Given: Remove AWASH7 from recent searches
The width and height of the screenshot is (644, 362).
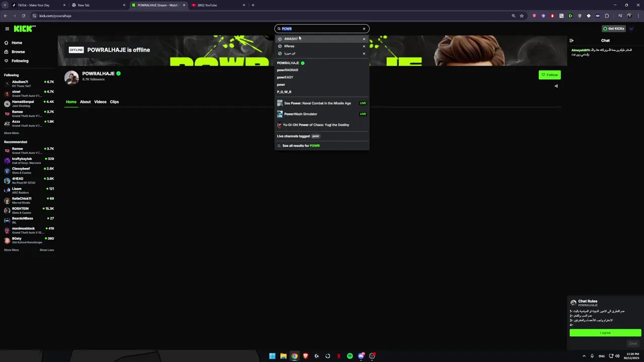Looking at the screenshot, I should click(x=364, y=39).
